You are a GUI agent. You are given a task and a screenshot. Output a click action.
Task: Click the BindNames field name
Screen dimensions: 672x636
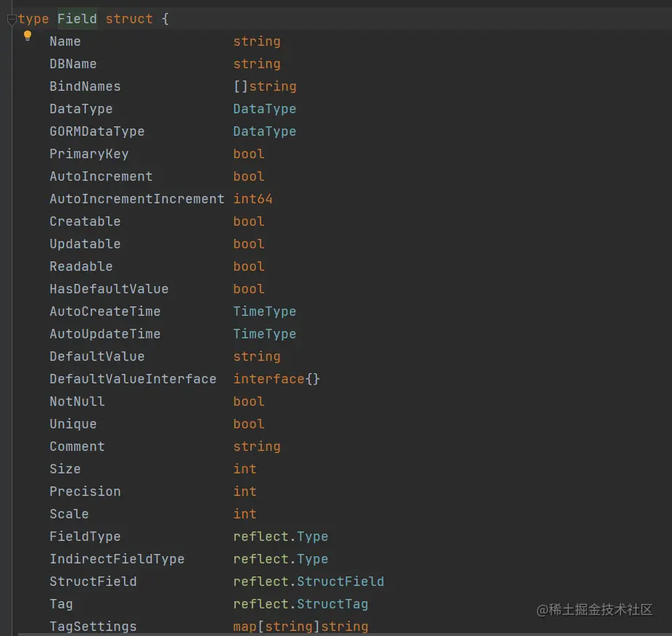[x=86, y=86]
